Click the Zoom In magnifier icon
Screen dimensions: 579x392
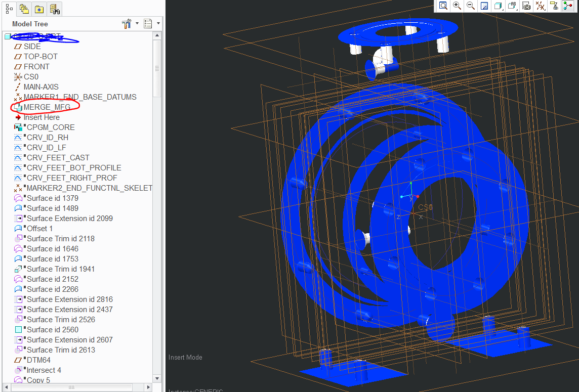(457, 6)
